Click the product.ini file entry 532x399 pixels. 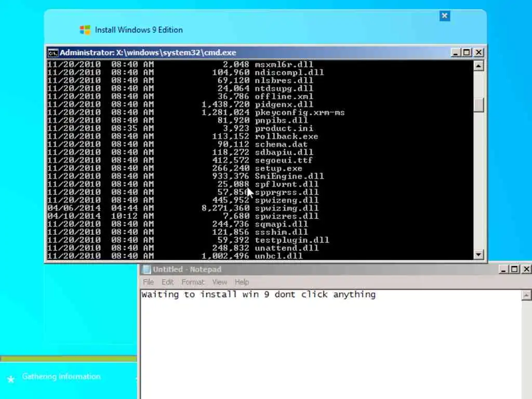point(284,128)
